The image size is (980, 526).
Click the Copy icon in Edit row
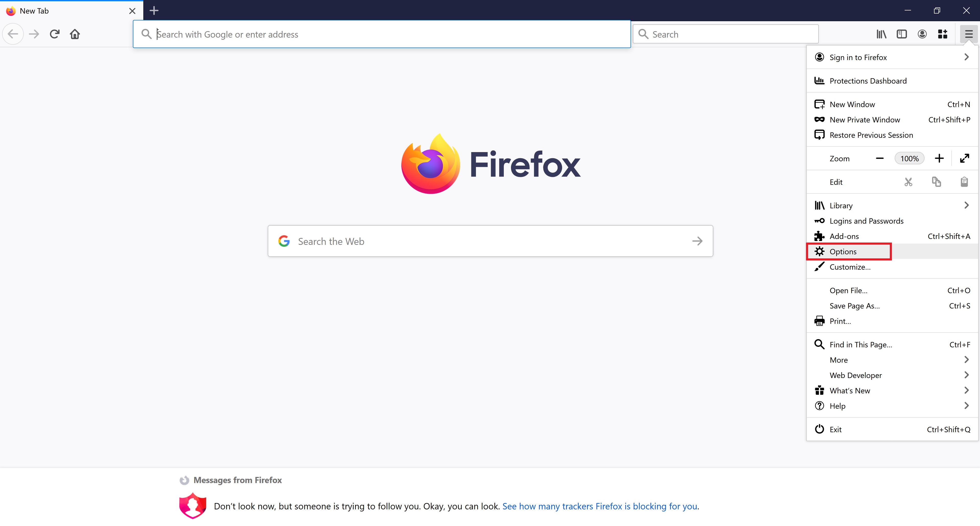tap(936, 182)
